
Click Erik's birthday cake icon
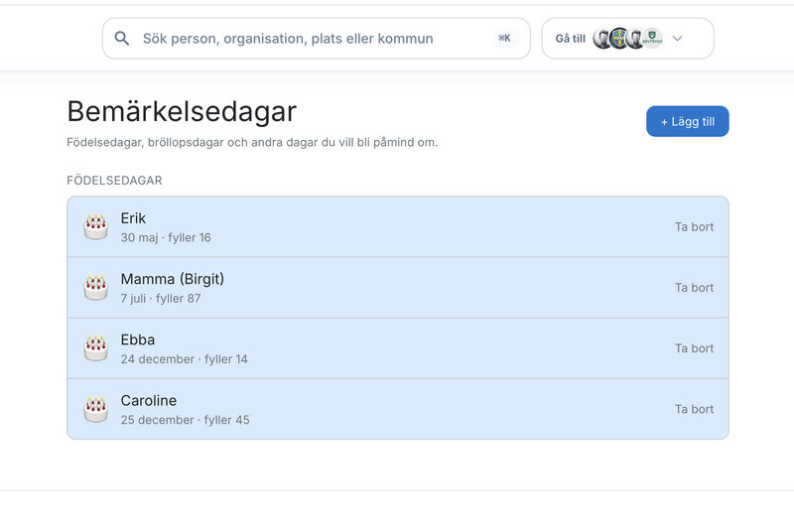[95, 226]
